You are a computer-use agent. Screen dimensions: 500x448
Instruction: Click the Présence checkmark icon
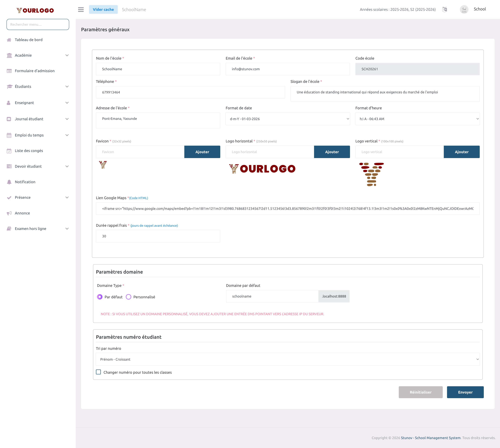[x=9, y=197]
